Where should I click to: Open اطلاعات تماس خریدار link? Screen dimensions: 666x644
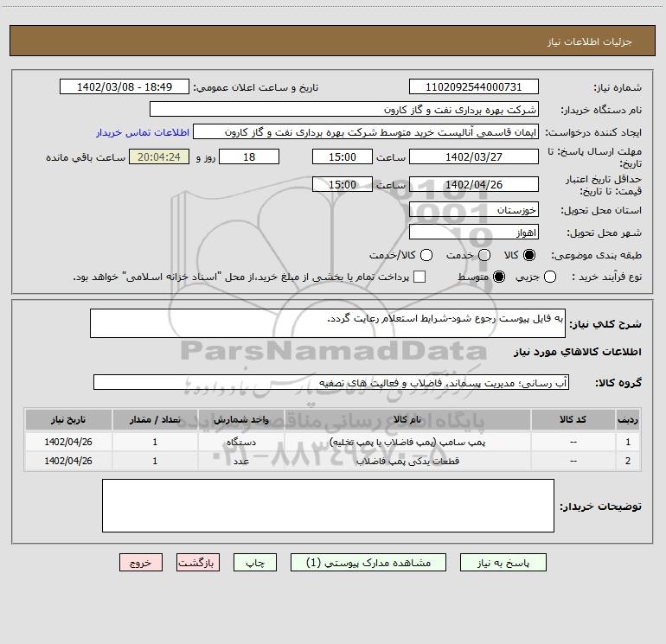pyautogui.click(x=143, y=132)
